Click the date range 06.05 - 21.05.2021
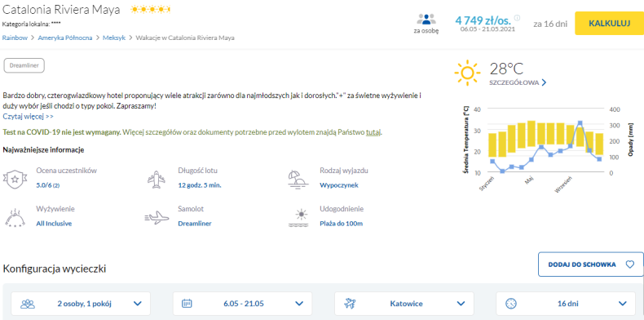This screenshot has height=320, width=644. [x=487, y=29]
